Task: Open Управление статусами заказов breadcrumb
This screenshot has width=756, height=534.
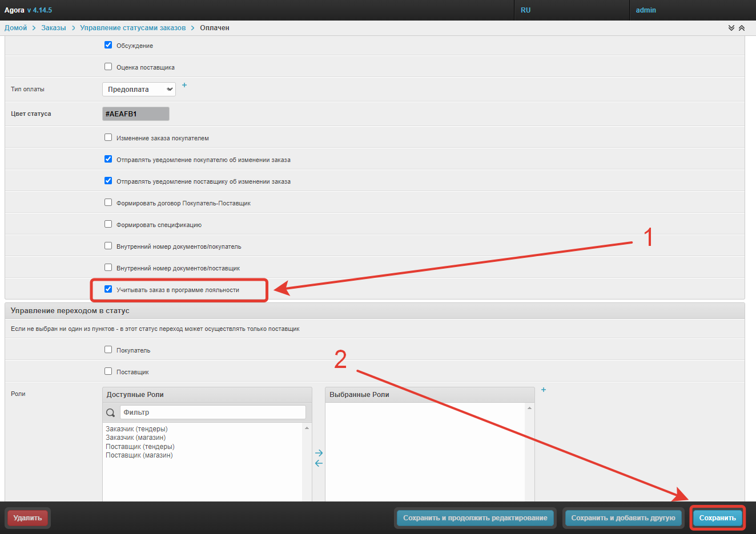Action: (x=132, y=28)
